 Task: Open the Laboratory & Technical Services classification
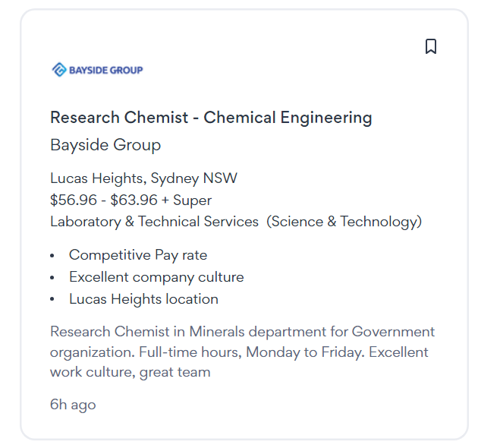point(154,222)
